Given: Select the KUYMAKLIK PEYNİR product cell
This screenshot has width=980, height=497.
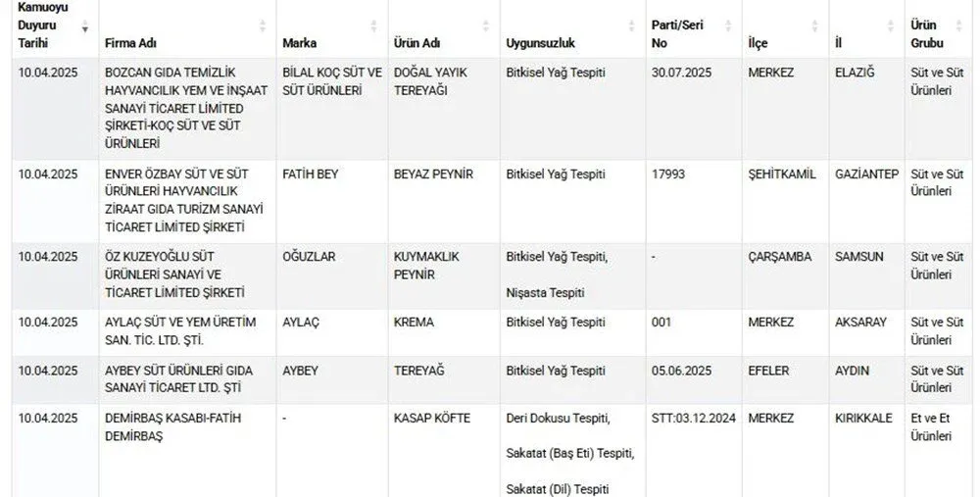Looking at the screenshot, I should pyautogui.click(x=426, y=265).
